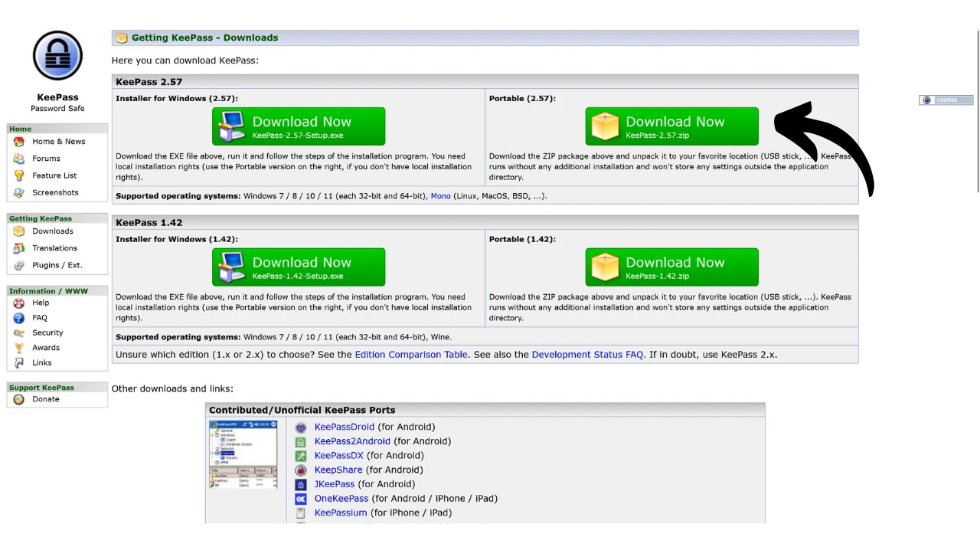Viewport: 980px width, 547px height.
Task: Download KeePass-2.57-Setup.exe installer
Action: pos(298,126)
